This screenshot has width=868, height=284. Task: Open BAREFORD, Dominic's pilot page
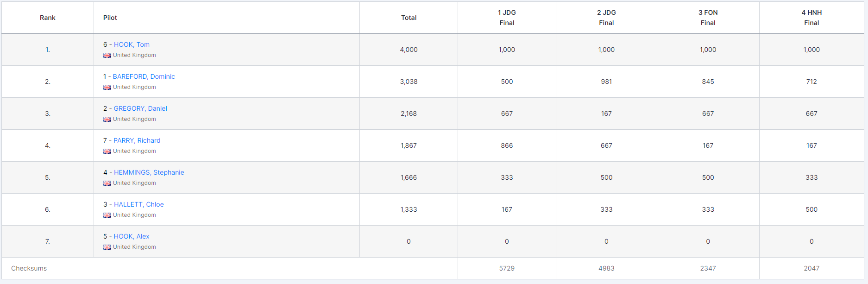click(x=144, y=76)
